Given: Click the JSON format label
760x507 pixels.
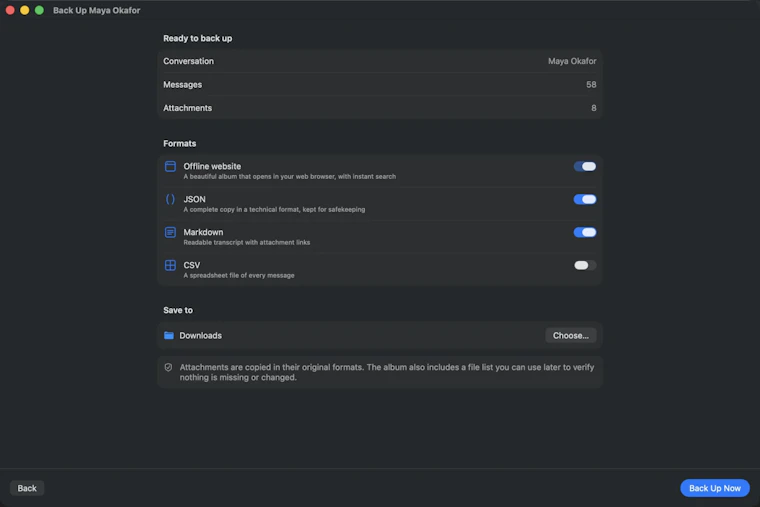Looking at the screenshot, I should tap(194, 199).
